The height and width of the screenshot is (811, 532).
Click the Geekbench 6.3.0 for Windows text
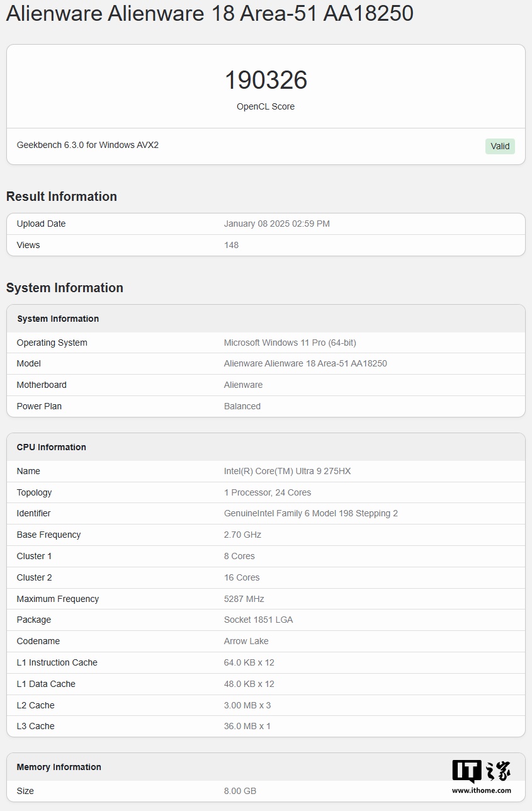88,145
